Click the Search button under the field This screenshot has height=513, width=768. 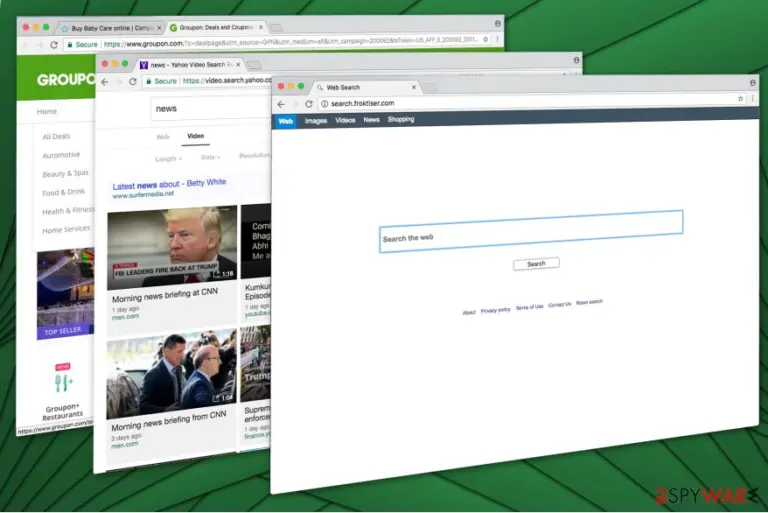[x=536, y=264]
